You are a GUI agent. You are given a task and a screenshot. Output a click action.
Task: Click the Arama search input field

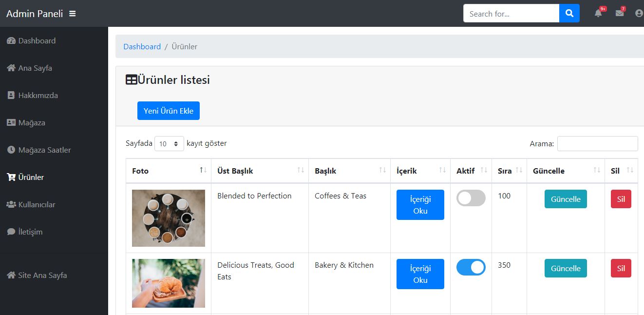597,144
